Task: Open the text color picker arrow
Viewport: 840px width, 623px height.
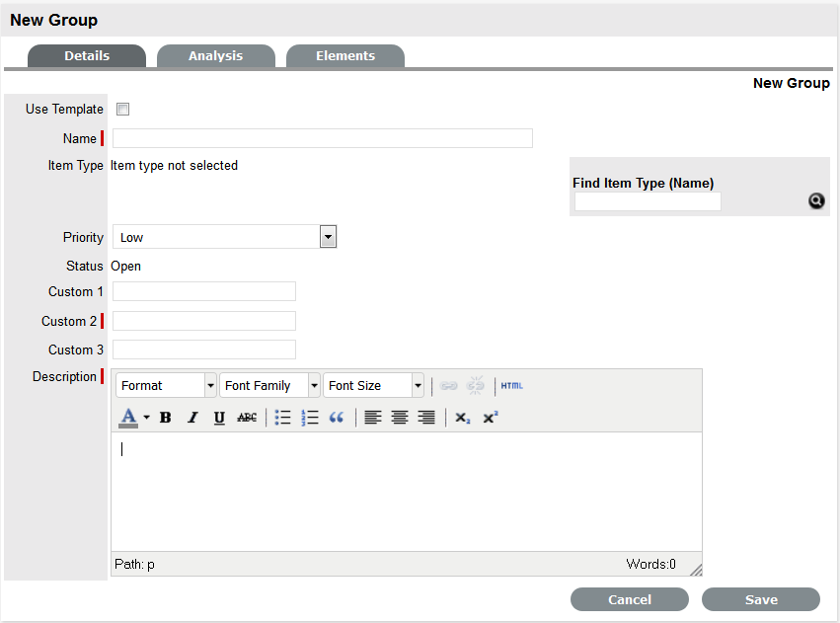Action: [146, 418]
